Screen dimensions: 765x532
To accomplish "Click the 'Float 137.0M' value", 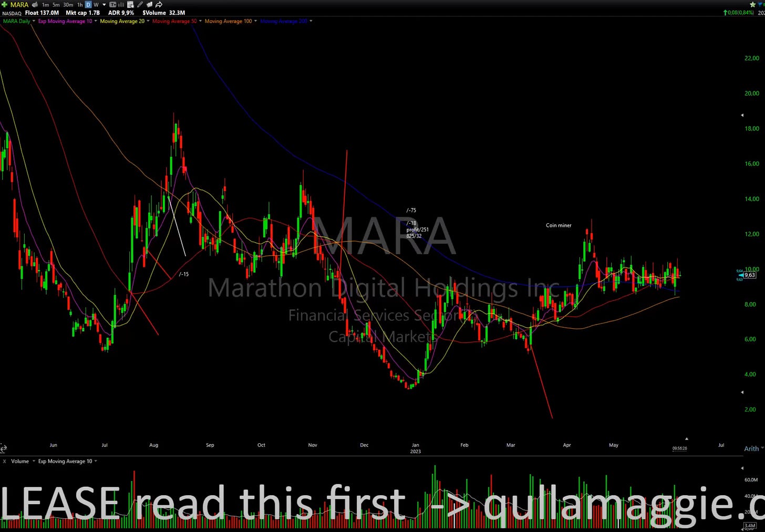I will click(42, 13).
